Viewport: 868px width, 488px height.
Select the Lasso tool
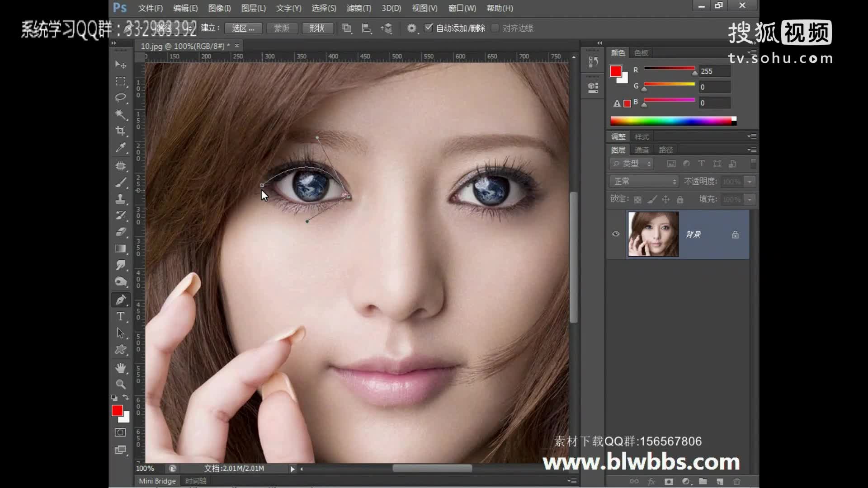coord(120,98)
